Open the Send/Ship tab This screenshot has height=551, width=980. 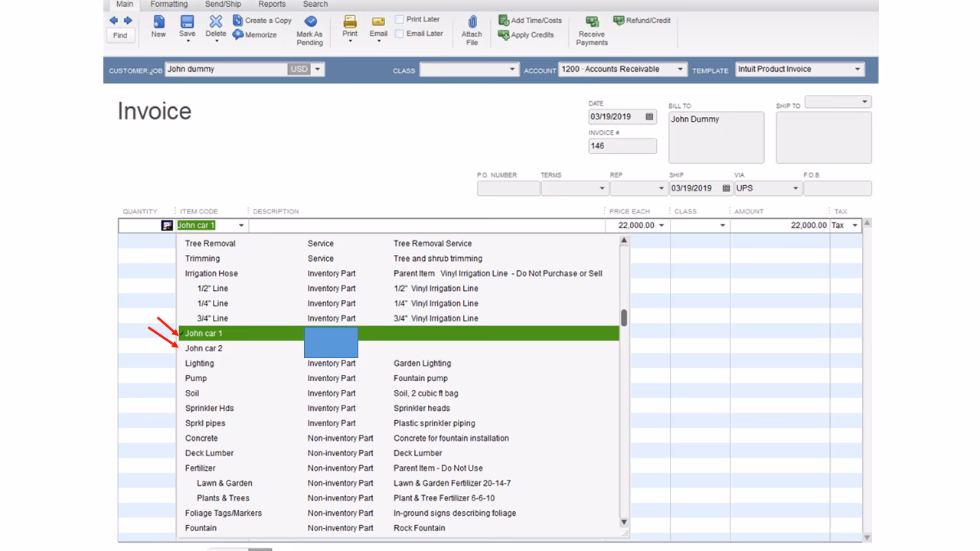pyautogui.click(x=223, y=4)
